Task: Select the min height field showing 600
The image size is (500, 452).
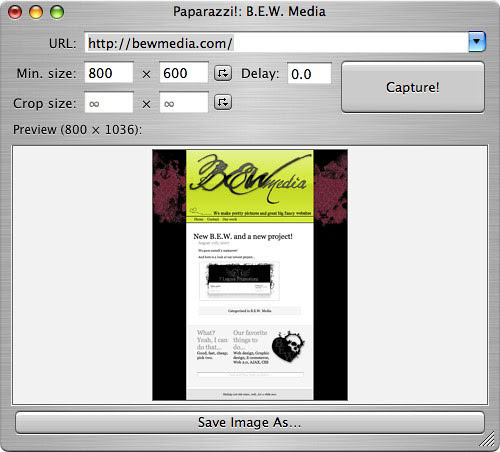Action: coord(184,72)
